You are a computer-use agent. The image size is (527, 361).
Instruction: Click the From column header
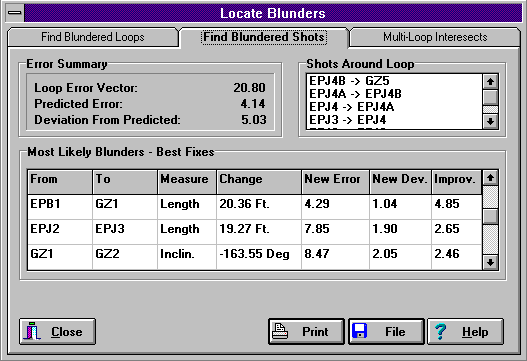(60, 182)
